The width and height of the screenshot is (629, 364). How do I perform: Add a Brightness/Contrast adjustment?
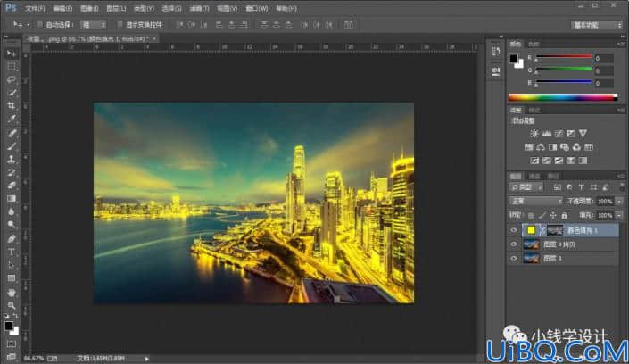pos(534,134)
